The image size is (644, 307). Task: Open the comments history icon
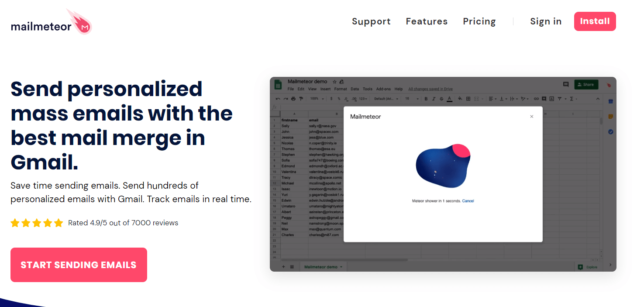pos(566,84)
